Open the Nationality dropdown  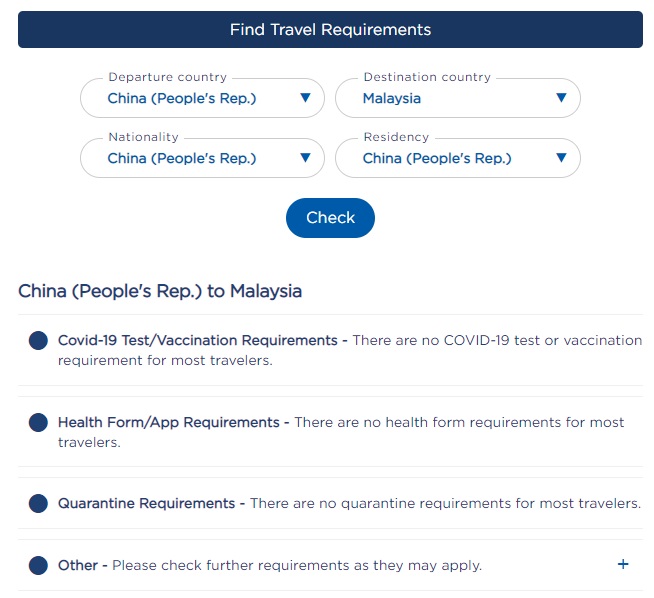[190, 158]
